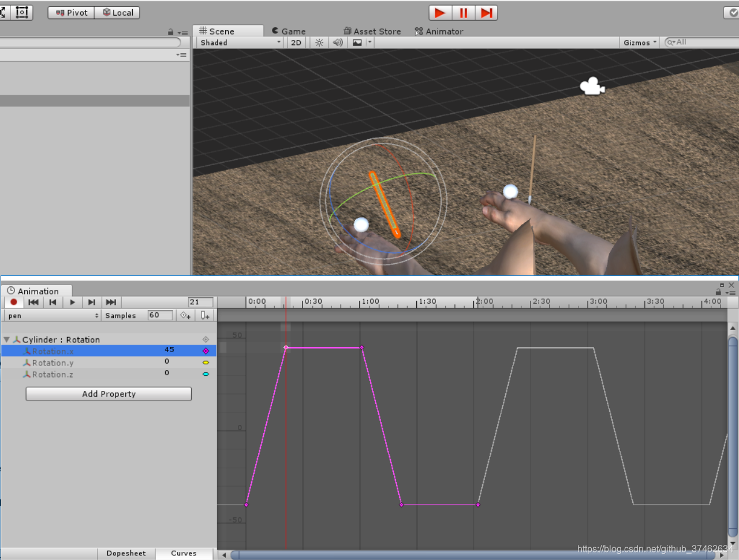Toggle scene effects image icon

[357, 43]
